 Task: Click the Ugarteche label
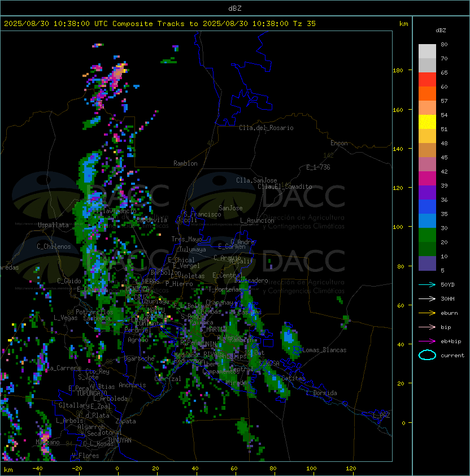click(x=140, y=358)
